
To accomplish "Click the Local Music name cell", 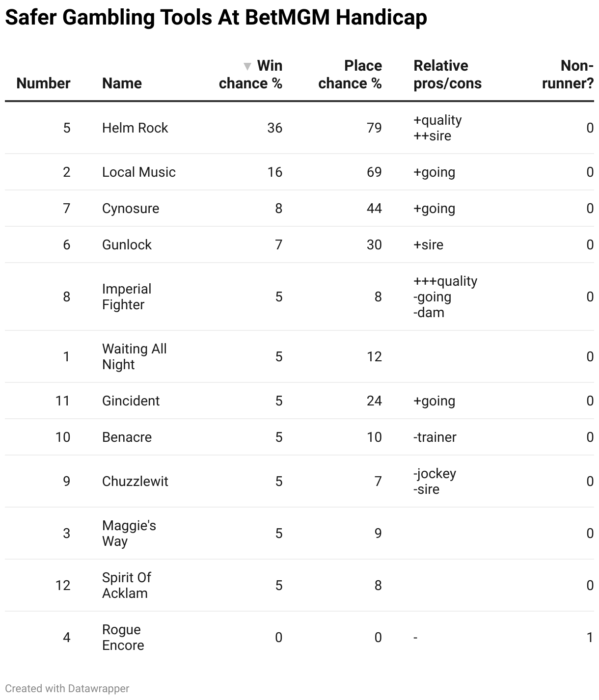I will pyautogui.click(x=139, y=172).
